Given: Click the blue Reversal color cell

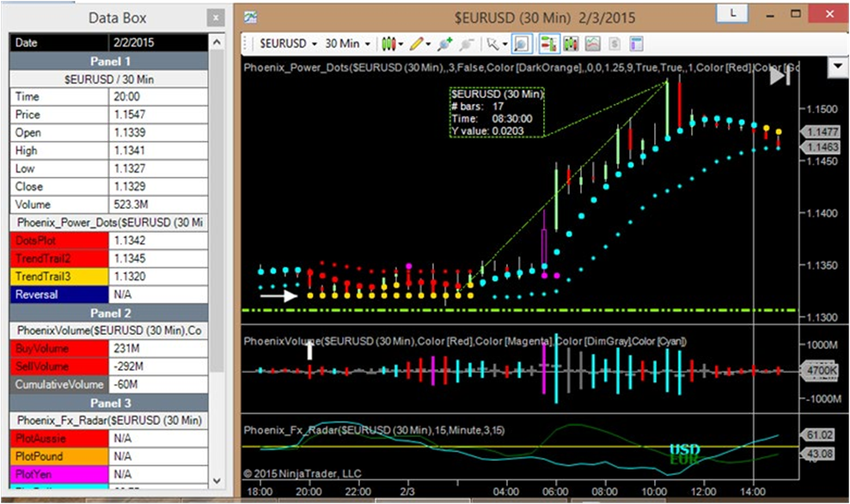Looking at the screenshot, I should point(59,295).
